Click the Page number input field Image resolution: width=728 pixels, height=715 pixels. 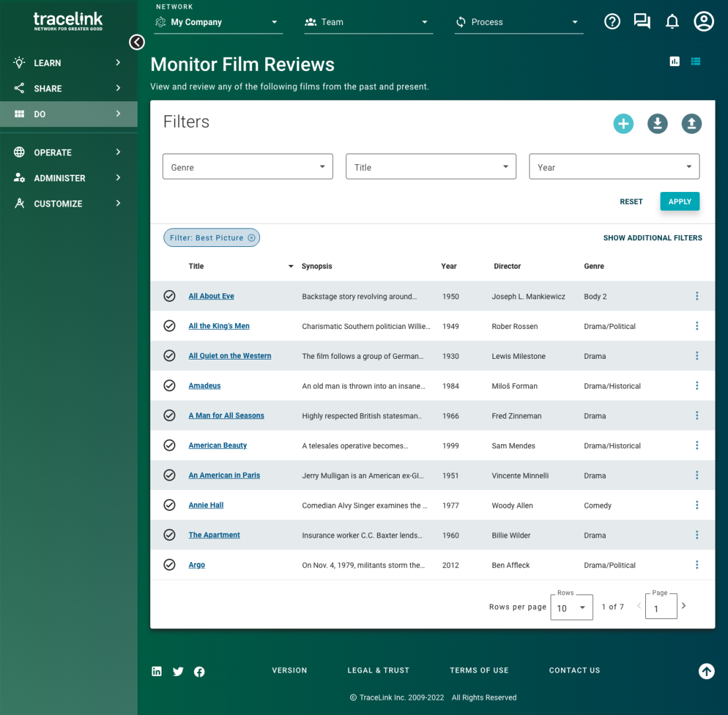(660, 608)
